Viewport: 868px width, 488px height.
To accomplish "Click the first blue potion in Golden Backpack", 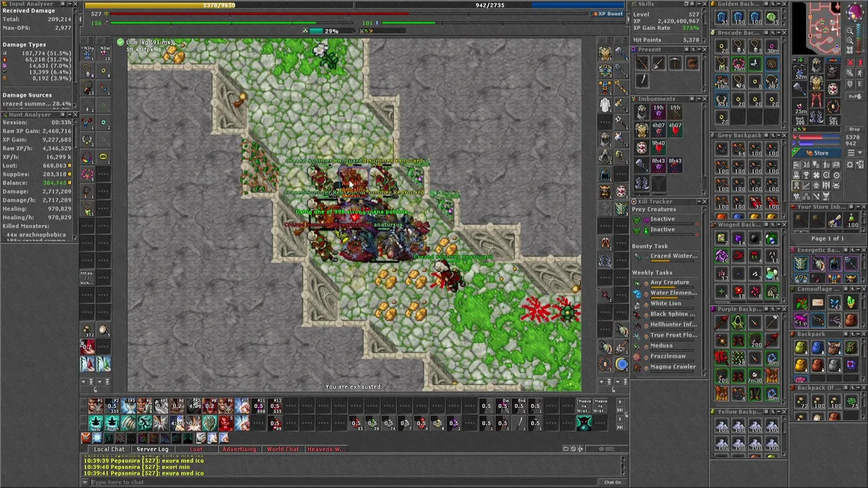I will point(722,17).
